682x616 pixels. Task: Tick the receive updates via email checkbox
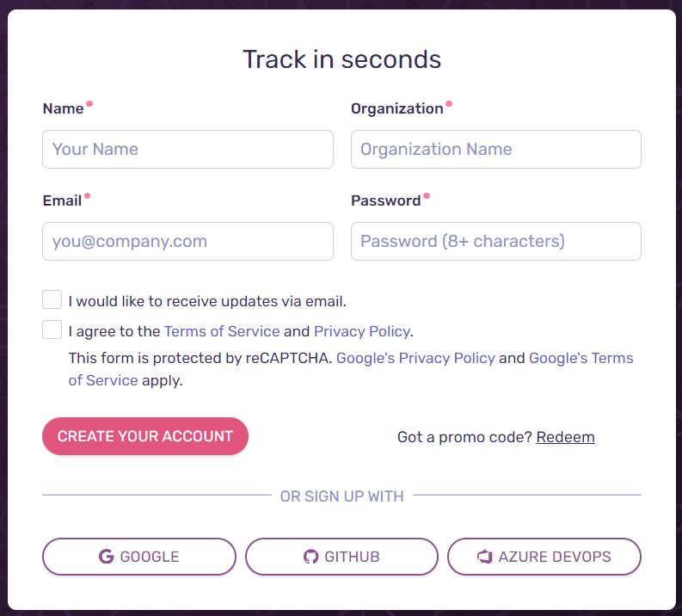52,299
